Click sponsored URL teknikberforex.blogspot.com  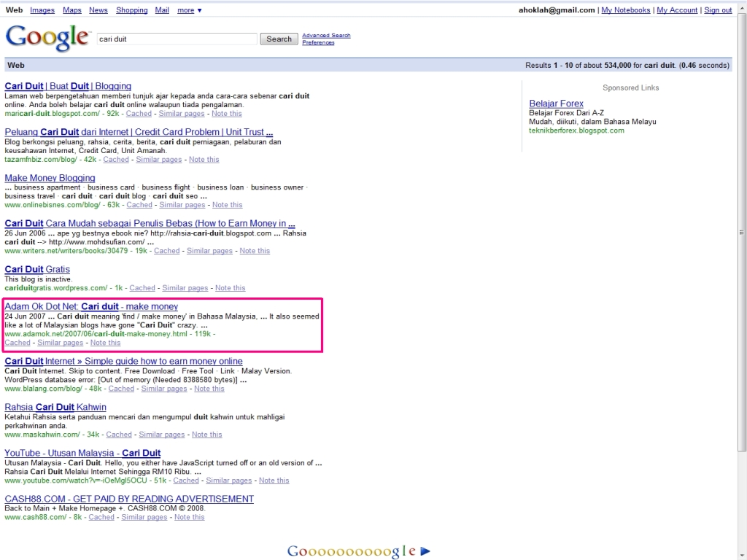[576, 131]
